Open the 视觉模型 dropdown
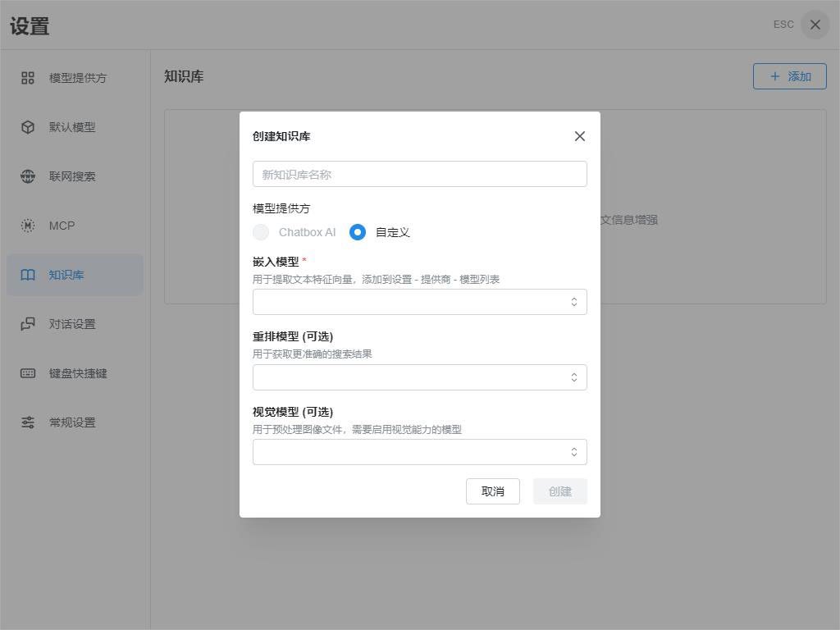This screenshot has height=630, width=840. tap(419, 452)
